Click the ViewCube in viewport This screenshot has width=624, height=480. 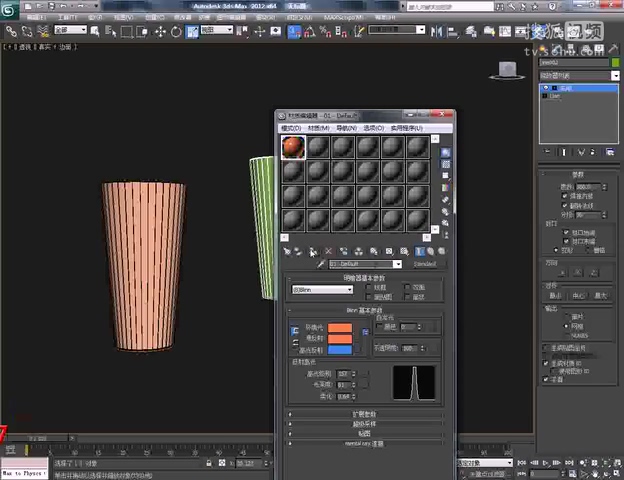[x=508, y=70]
